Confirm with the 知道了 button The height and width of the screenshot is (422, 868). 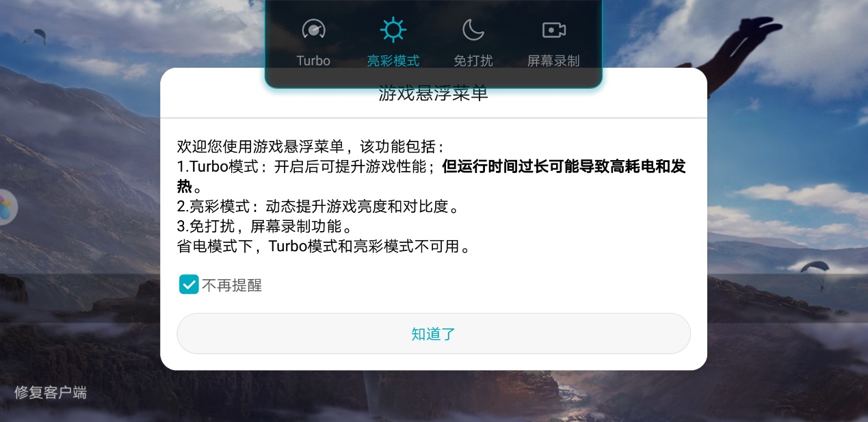[x=434, y=334]
